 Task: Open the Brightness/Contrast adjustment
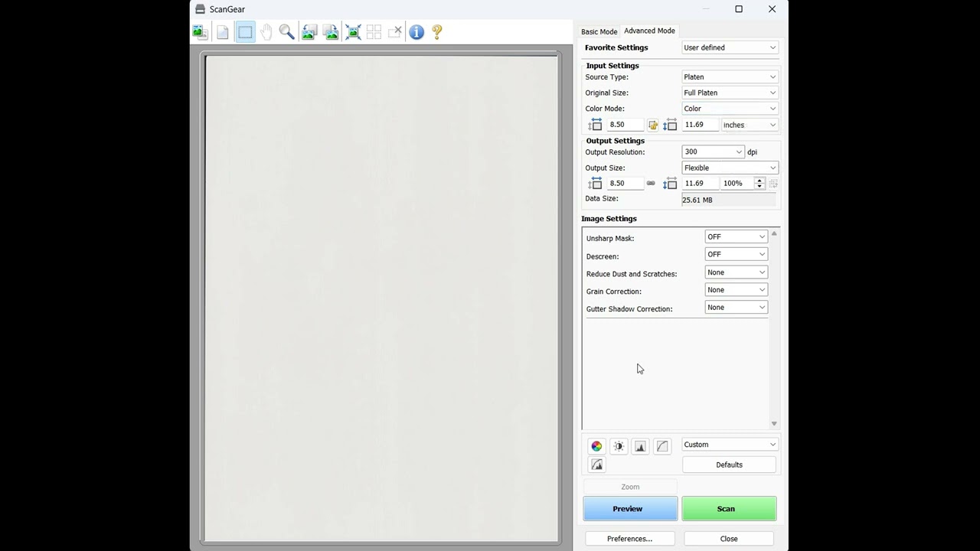click(619, 446)
